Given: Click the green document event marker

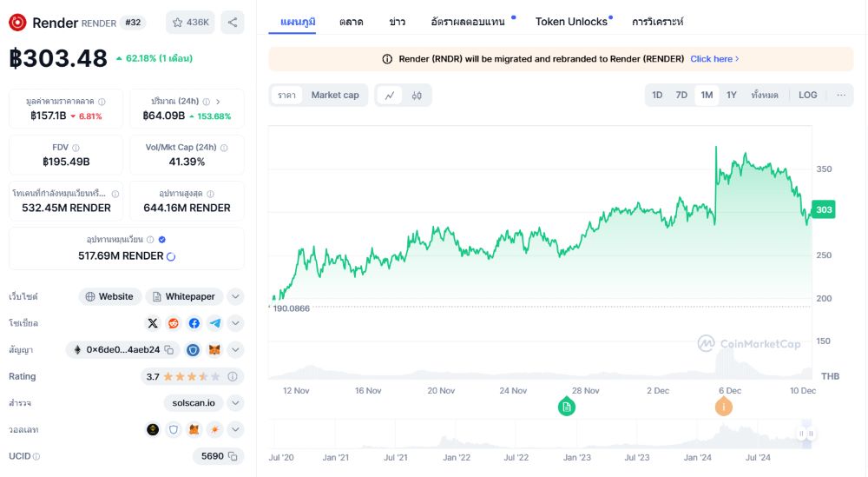Looking at the screenshot, I should 566,407.
